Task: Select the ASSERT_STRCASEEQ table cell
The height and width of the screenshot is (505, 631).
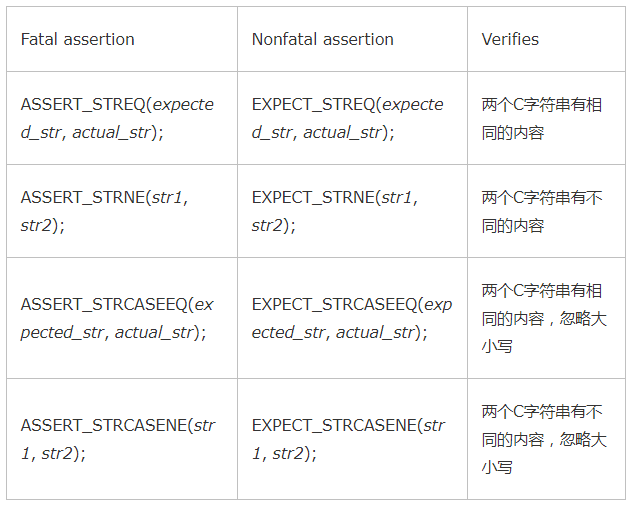Action: click(x=122, y=318)
